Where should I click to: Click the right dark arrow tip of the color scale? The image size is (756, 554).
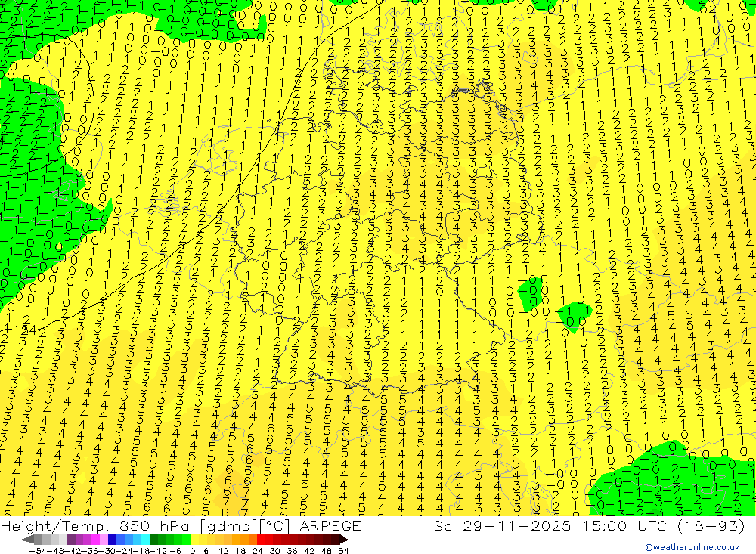click(x=344, y=539)
